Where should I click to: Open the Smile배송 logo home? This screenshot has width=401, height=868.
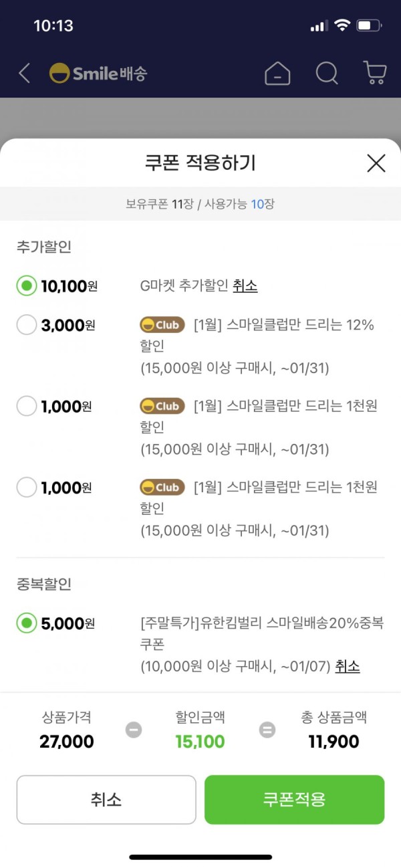pos(98,74)
